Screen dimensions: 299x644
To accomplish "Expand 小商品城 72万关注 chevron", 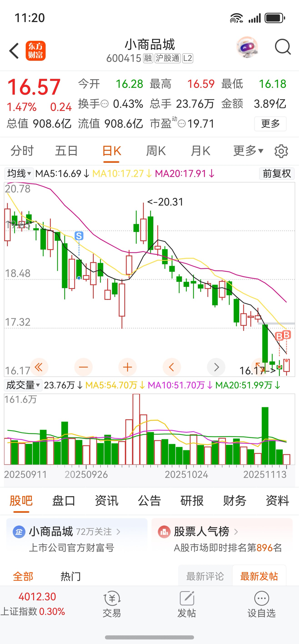I will click(118, 532).
